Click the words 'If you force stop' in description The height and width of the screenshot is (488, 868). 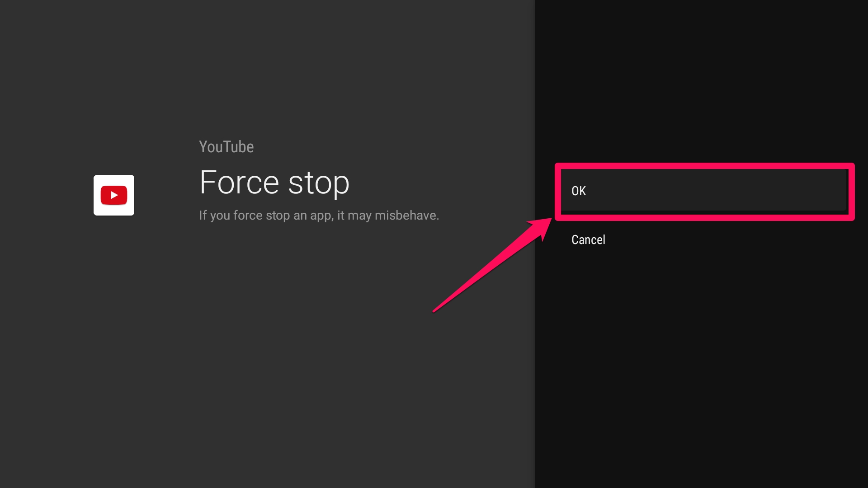point(244,216)
